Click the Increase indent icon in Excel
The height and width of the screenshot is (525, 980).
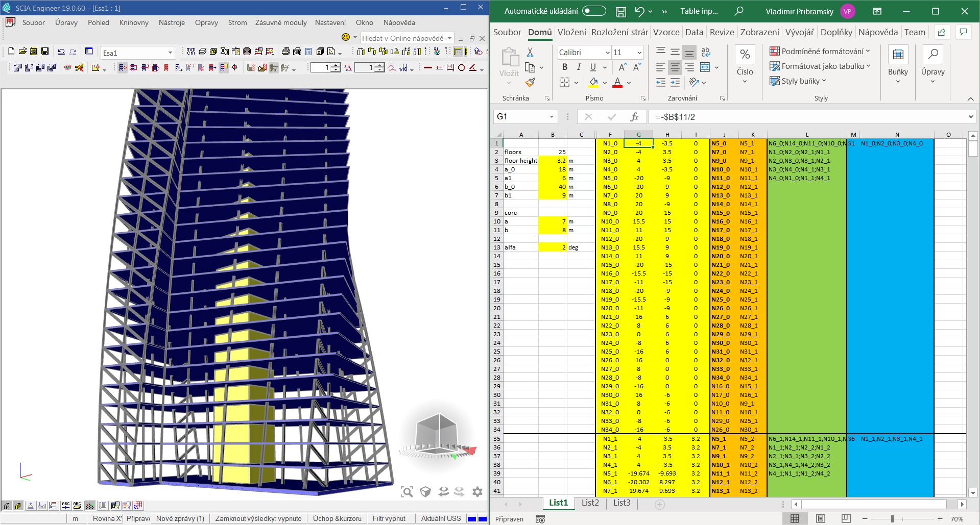pos(675,82)
